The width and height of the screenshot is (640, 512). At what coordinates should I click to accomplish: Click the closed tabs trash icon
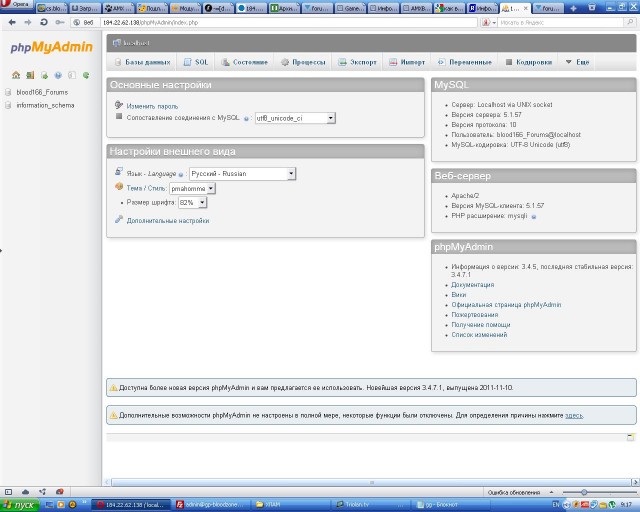pyautogui.click(x=592, y=7)
